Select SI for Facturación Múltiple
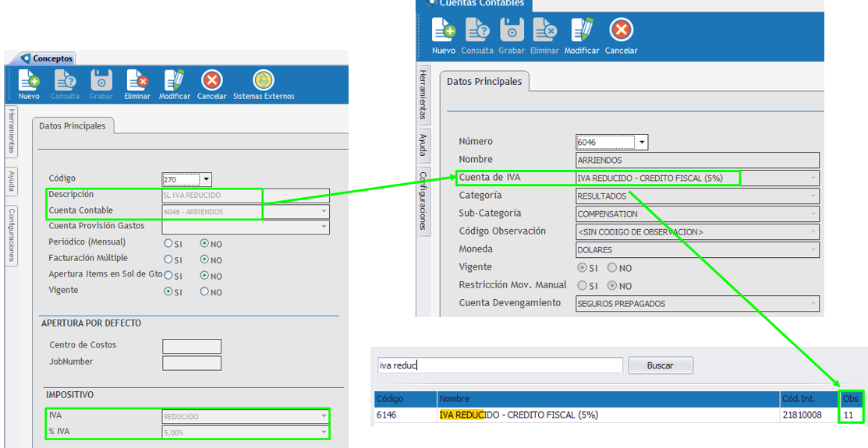Image resolution: width=868 pixels, height=448 pixels. pos(168,259)
